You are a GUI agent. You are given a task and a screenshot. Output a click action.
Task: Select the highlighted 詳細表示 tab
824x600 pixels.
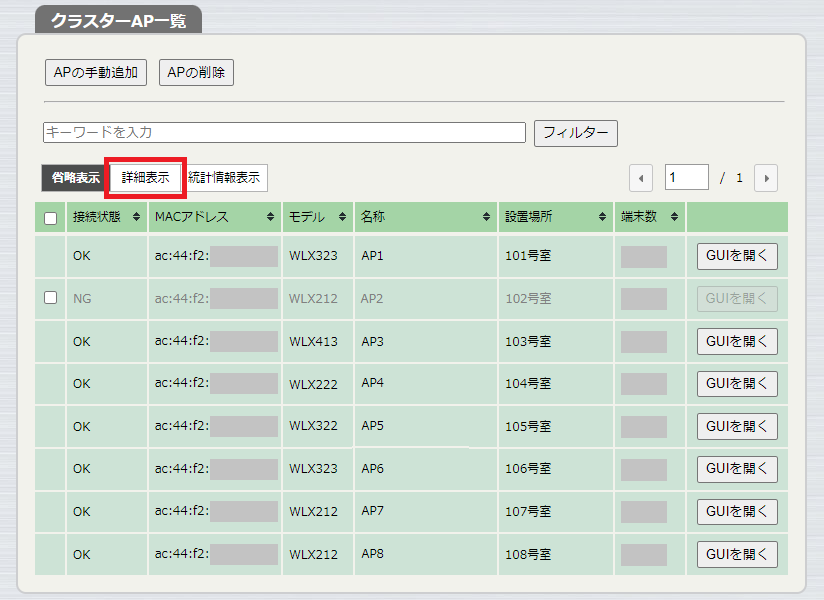[147, 178]
